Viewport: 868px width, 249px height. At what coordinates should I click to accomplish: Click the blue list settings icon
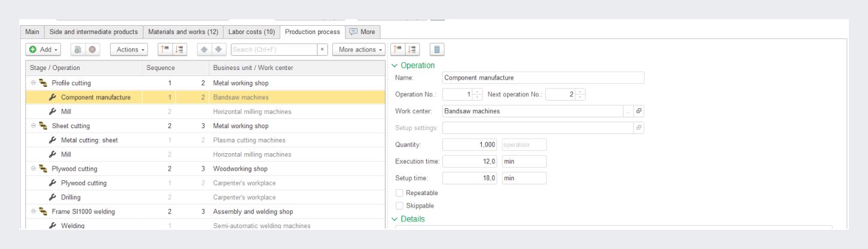pyautogui.click(x=437, y=50)
